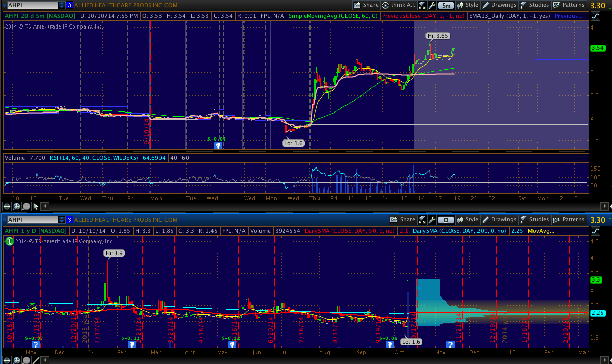612x364 pixels.
Task: Select the pointer cursor tool in top chart
Action: (x=35, y=206)
